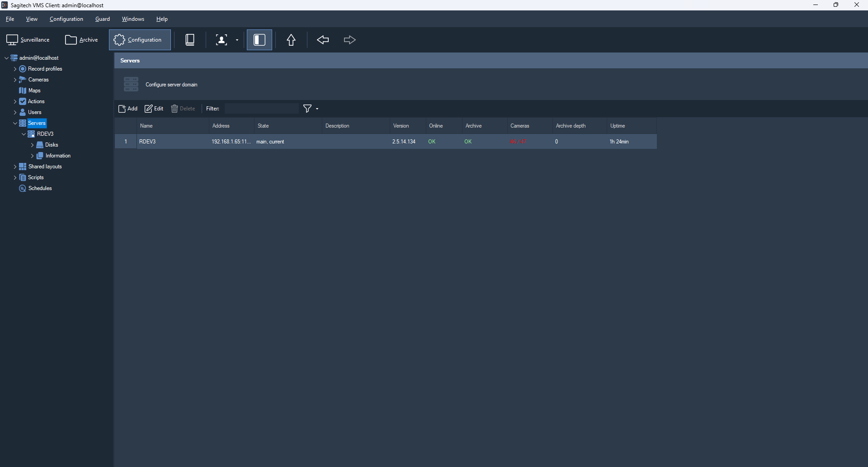This screenshot has width=868, height=467.
Task: Open dropdown arrow next to face capture icon
Action: click(x=237, y=40)
